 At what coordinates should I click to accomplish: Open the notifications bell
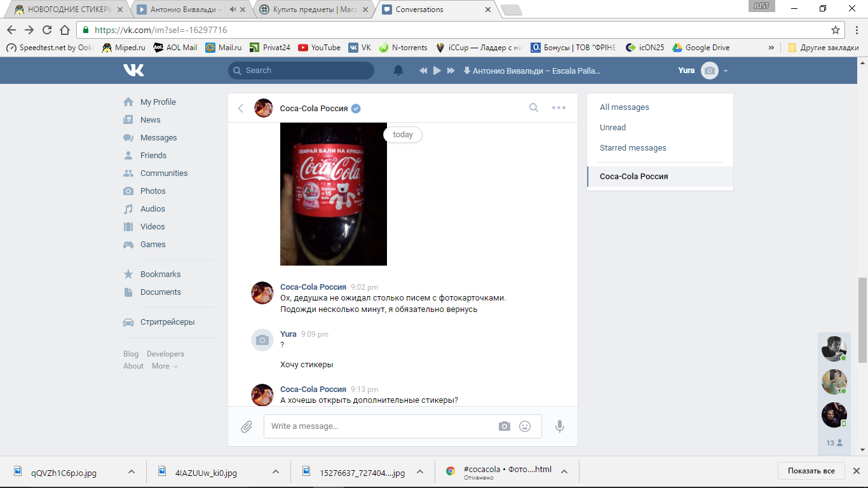click(x=398, y=71)
